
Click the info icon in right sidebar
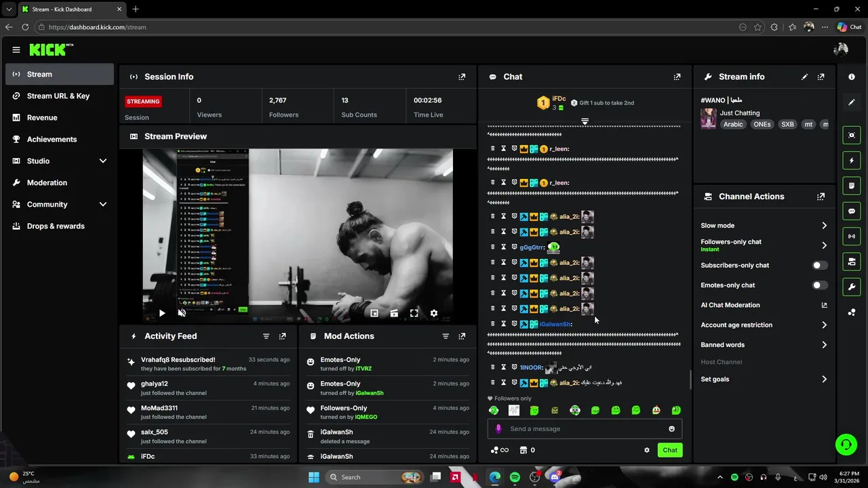tap(852, 77)
